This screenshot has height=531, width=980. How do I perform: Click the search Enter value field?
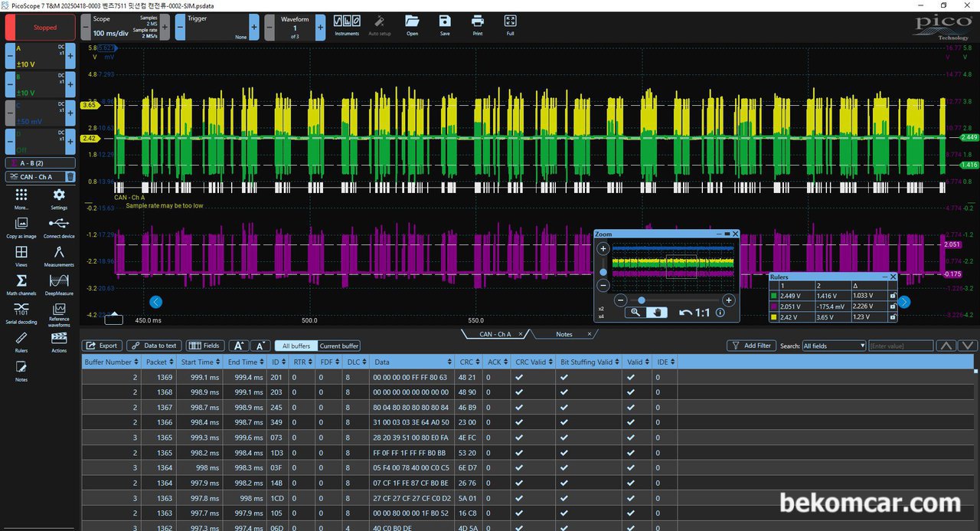point(900,346)
